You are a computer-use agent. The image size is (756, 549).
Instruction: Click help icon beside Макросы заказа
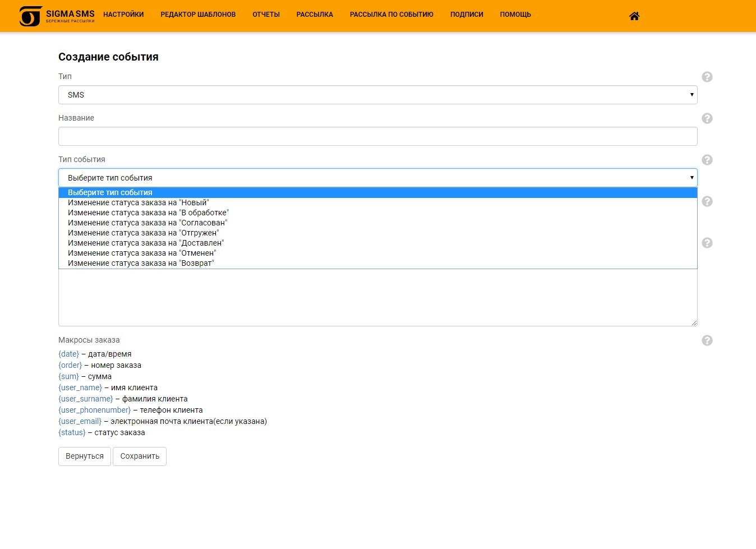[x=707, y=340]
